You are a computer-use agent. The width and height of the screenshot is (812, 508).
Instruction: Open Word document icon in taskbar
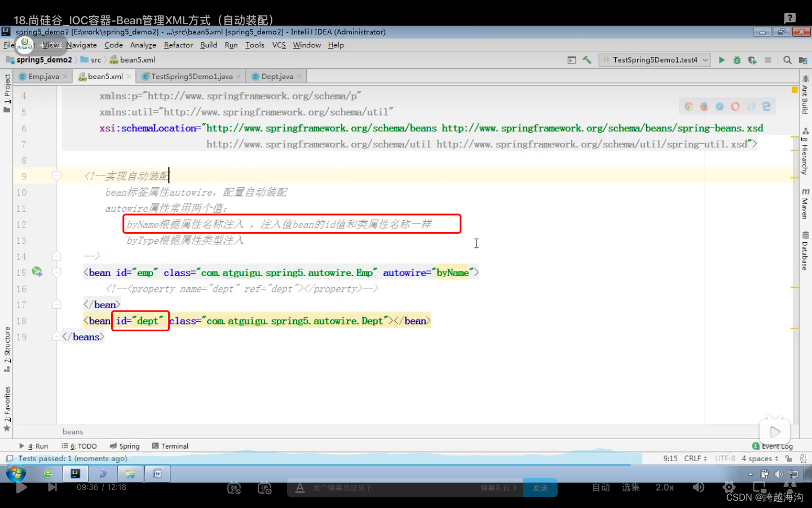157,474
